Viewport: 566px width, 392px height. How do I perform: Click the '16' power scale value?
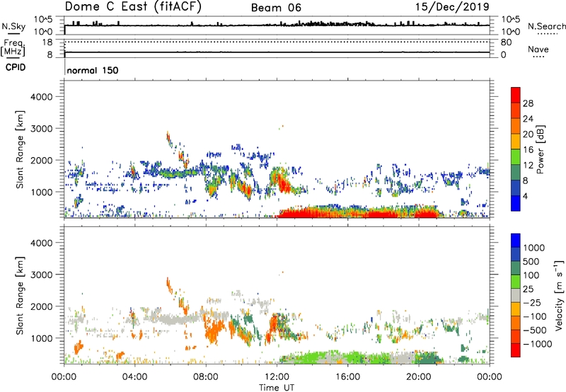tap(528, 149)
